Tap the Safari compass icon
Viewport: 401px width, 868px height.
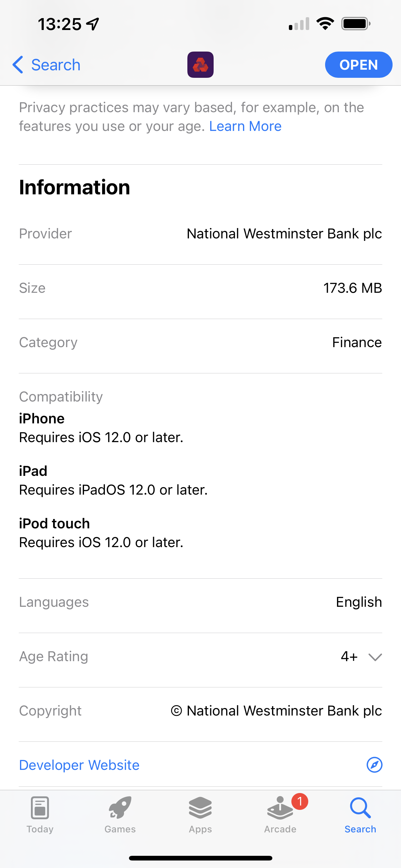point(374,765)
